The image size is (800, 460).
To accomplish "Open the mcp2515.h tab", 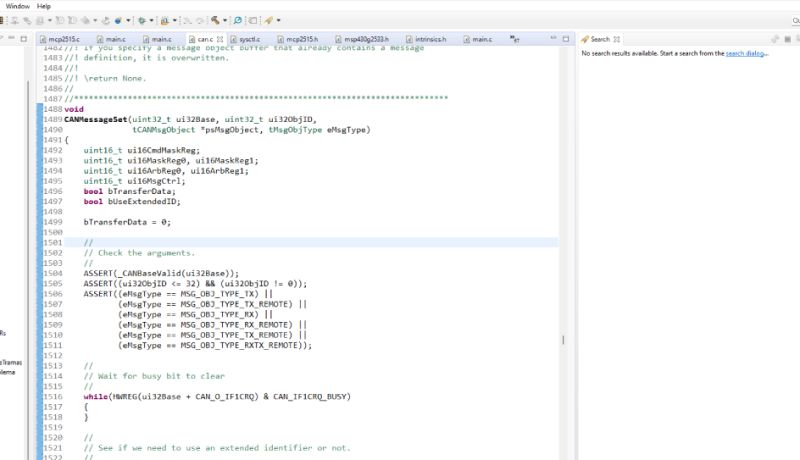I will click(298, 39).
